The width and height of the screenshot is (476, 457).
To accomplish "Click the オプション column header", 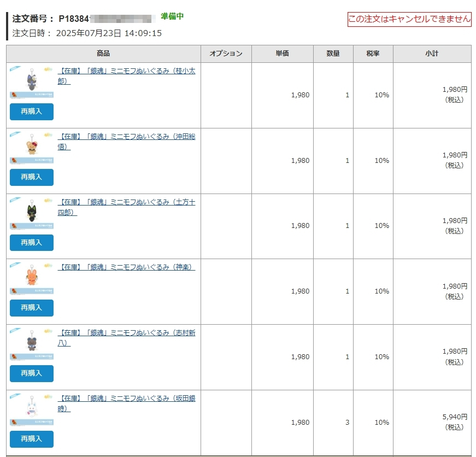I will (226, 54).
